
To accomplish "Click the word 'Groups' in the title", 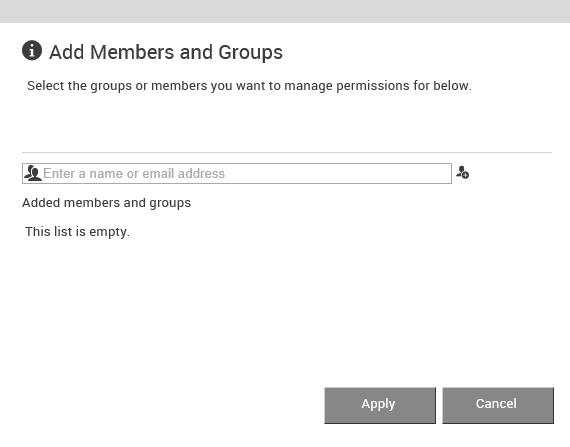I will [x=250, y=53].
